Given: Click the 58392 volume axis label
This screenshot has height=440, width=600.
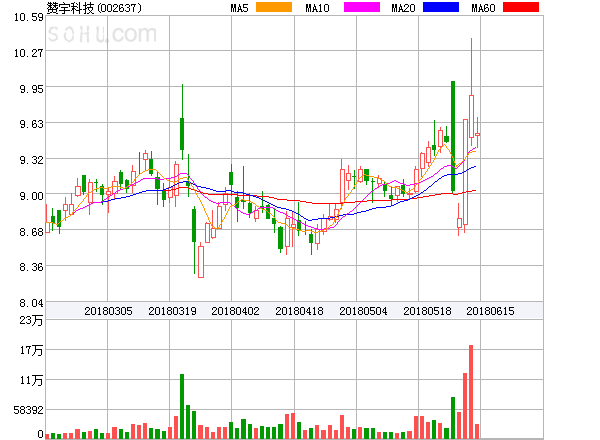Looking at the screenshot, I should tap(29, 410).
